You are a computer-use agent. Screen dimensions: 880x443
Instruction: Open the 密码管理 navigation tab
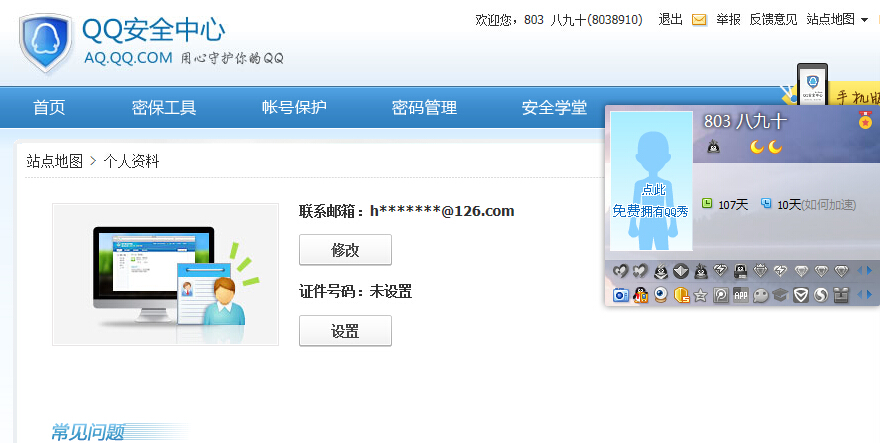click(424, 107)
